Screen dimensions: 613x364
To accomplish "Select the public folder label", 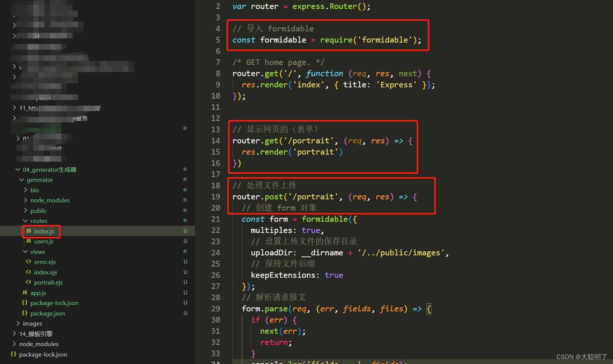I will [38, 211].
